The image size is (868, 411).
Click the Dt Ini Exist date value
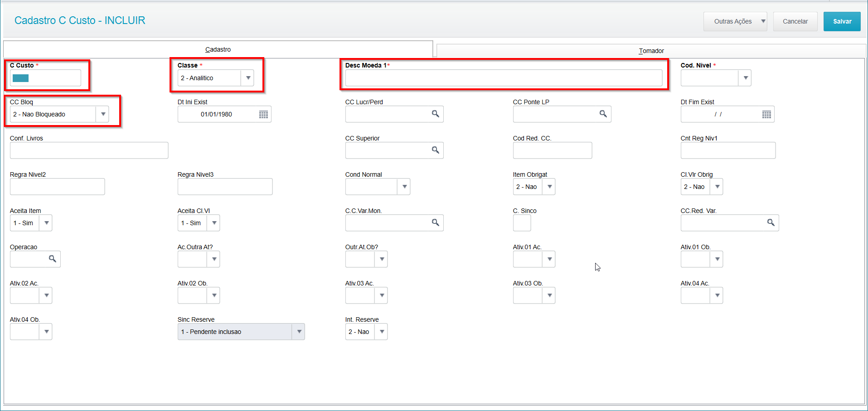217,114
